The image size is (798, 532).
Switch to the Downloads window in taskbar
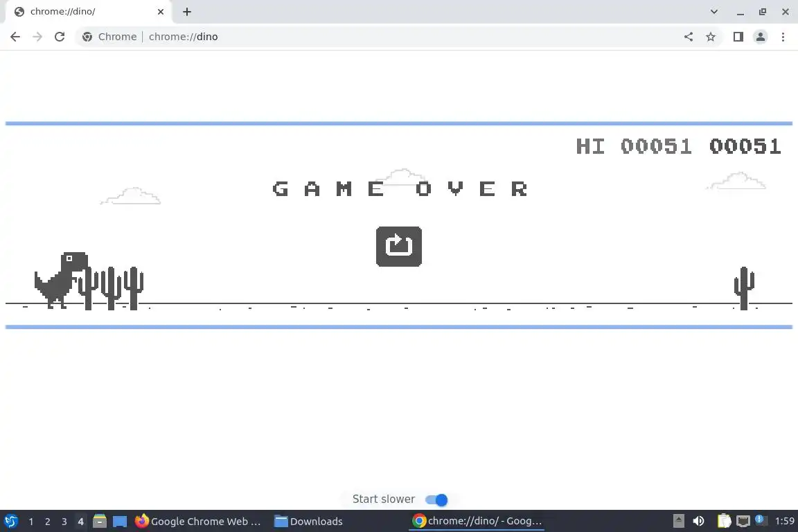(308, 522)
